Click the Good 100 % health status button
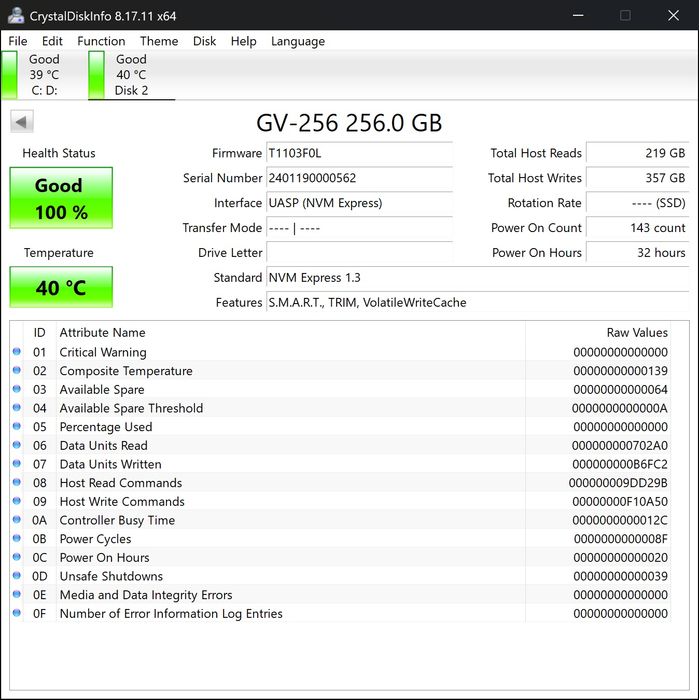Viewport: 699px width, 700px height. point(61,198)
